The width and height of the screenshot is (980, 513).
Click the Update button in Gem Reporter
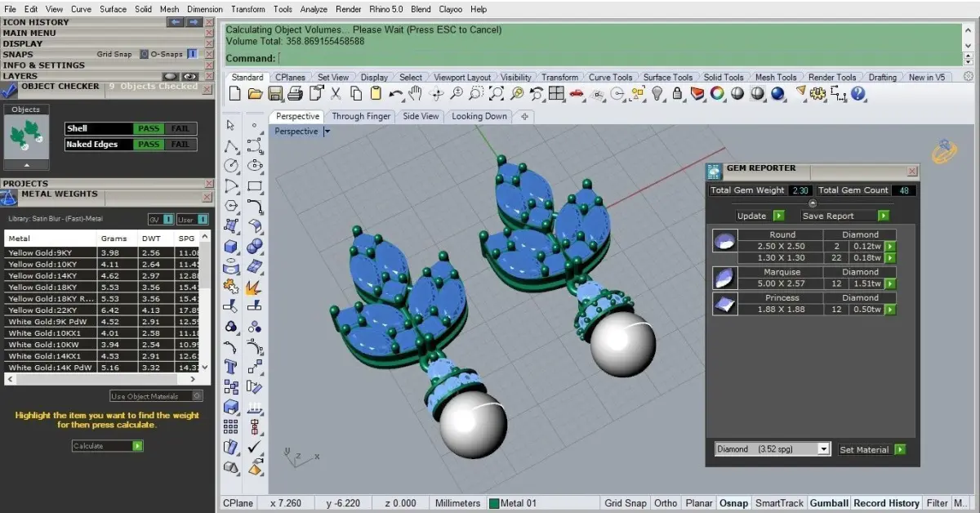point(759,216)
